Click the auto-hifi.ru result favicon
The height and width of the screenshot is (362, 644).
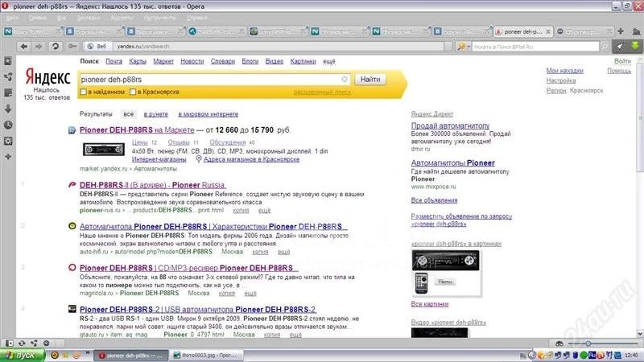coord(72,226)
